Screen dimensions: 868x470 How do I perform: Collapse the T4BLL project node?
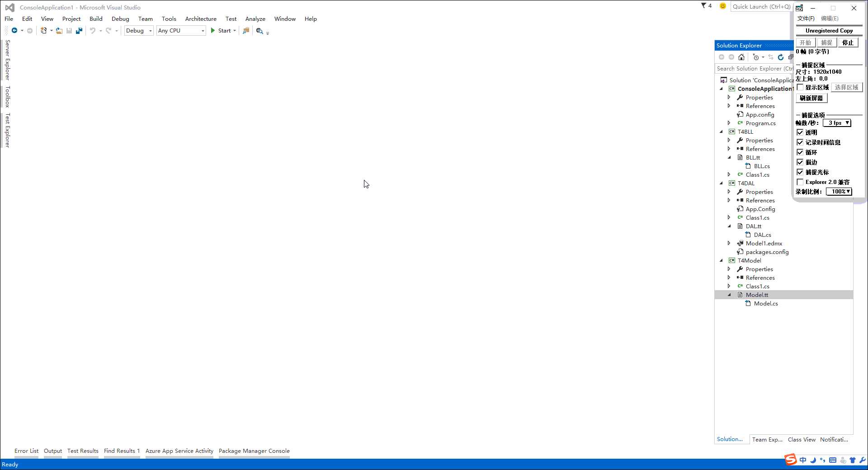(722, 132)
